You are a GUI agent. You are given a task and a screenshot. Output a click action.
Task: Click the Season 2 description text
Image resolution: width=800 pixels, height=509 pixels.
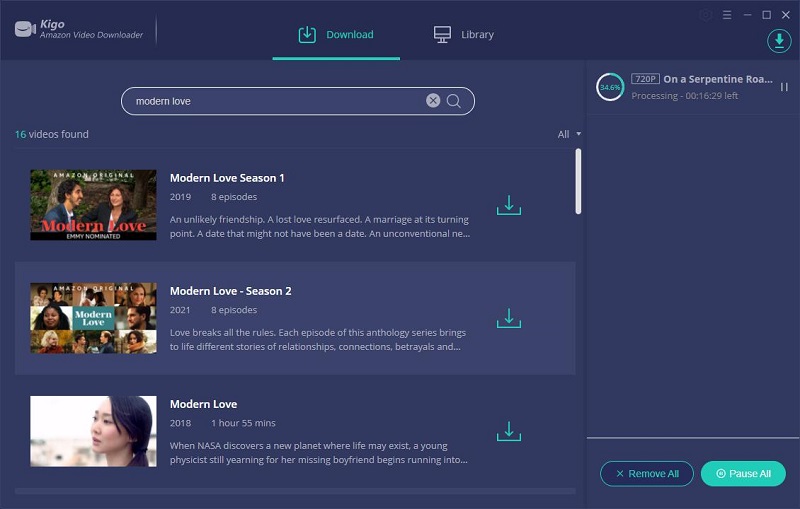[318, 340]
